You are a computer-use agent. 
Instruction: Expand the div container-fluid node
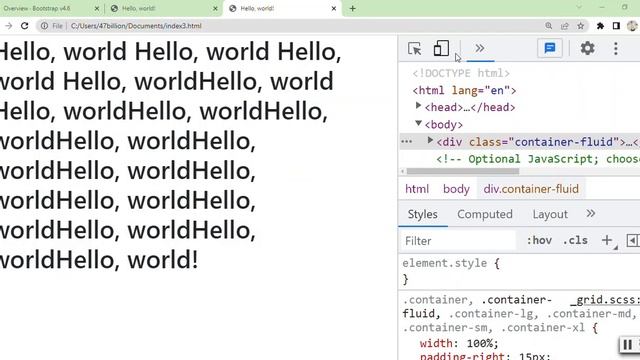(430, 140)
